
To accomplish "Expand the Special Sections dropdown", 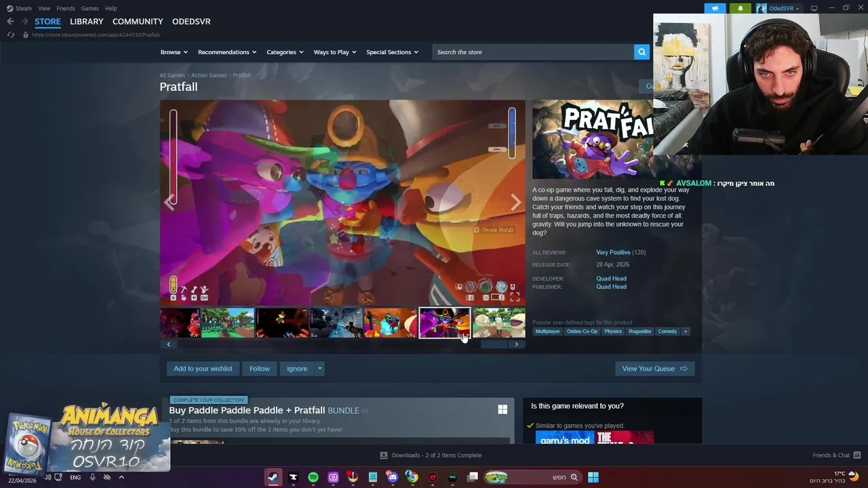I will point(393,52).
